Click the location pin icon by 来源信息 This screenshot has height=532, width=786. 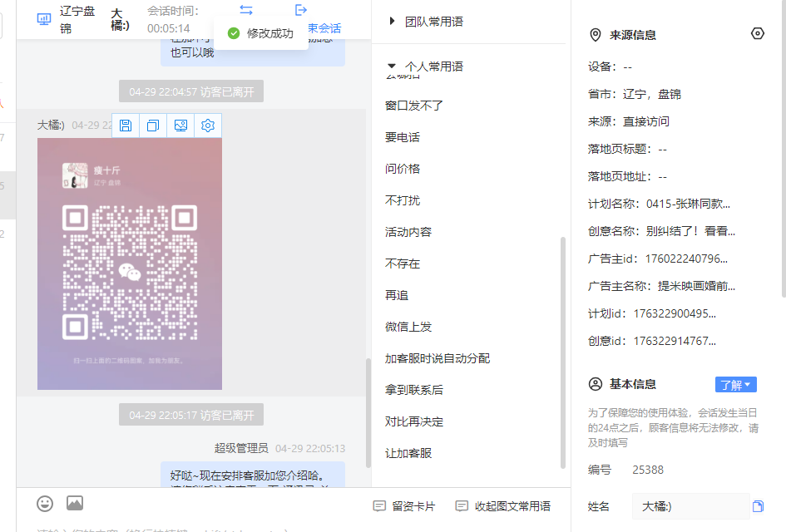click(595, 35)
